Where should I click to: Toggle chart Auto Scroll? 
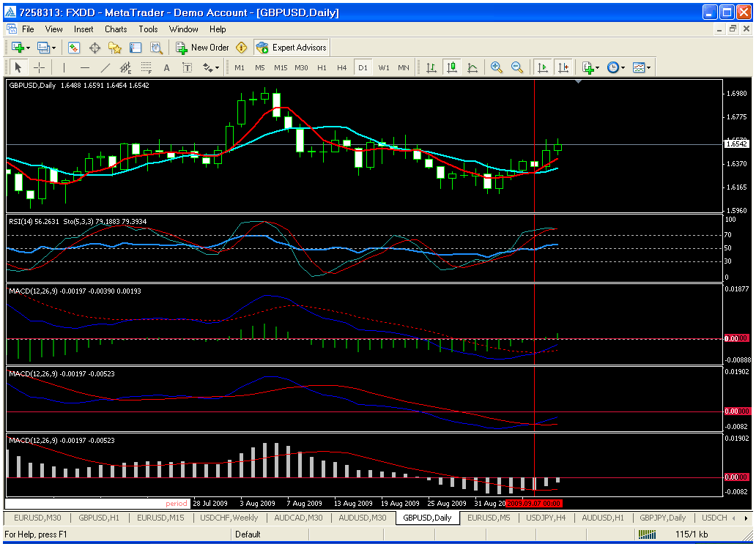543,67
